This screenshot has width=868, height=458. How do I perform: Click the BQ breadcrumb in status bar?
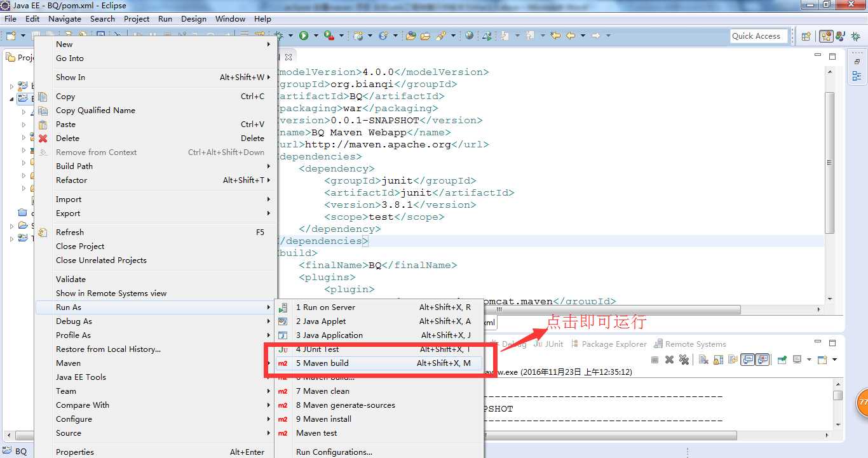15,452
